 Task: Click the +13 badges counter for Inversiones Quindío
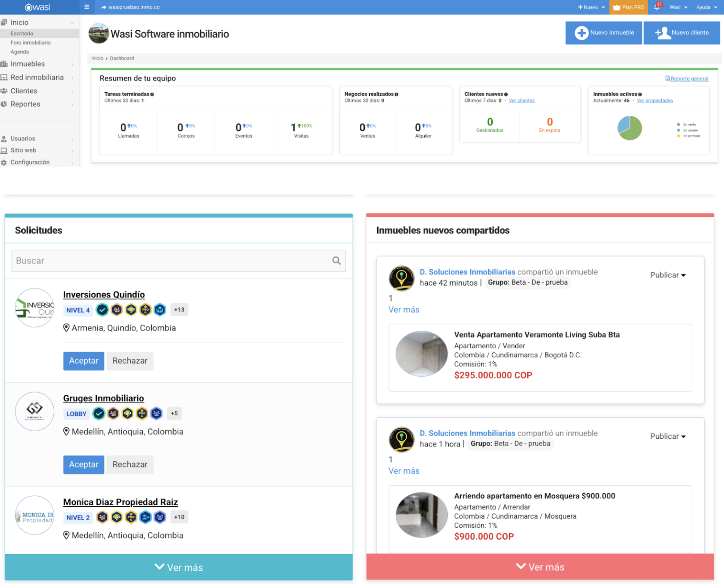(179, 310)
